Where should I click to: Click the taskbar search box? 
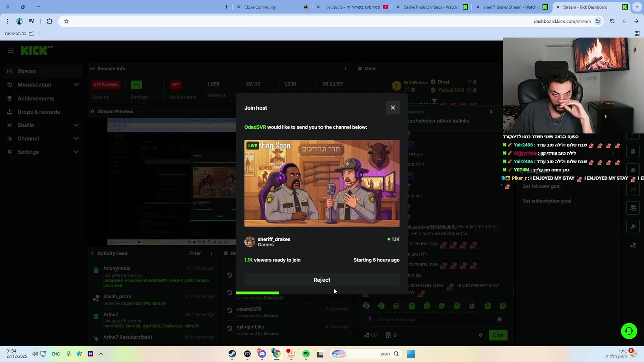366,354
